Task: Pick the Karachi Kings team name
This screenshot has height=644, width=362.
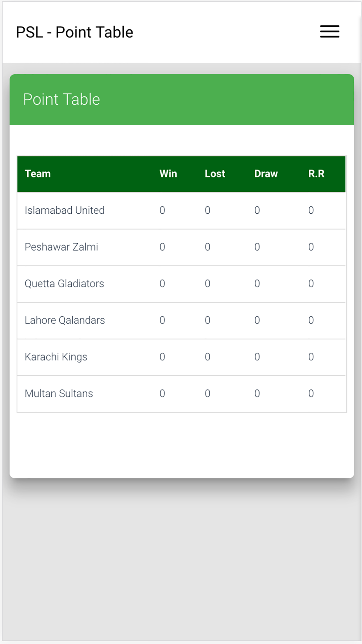Action: [56, 357]
